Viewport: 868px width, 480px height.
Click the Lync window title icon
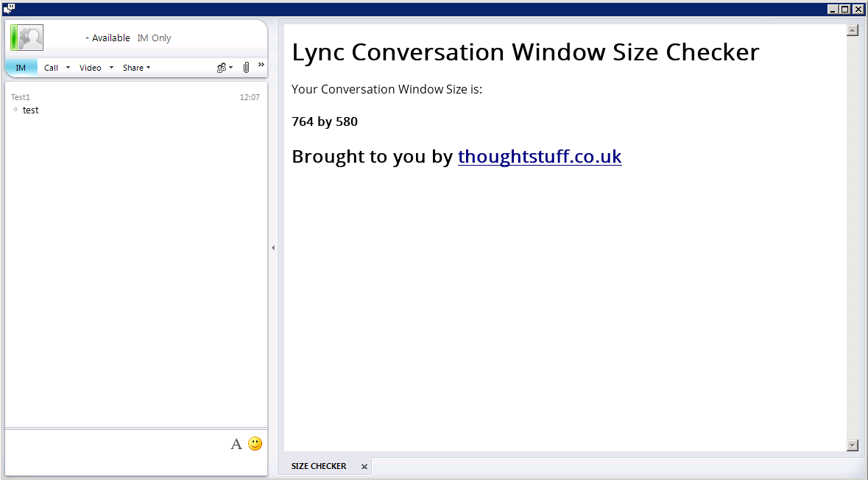pos(8,8)
